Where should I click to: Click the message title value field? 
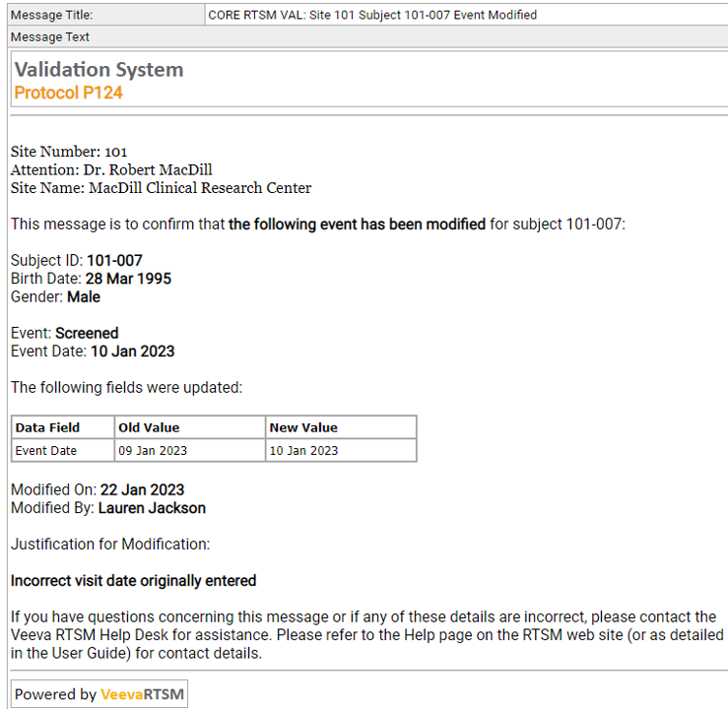pyautogui.click(x=463, y=15)
